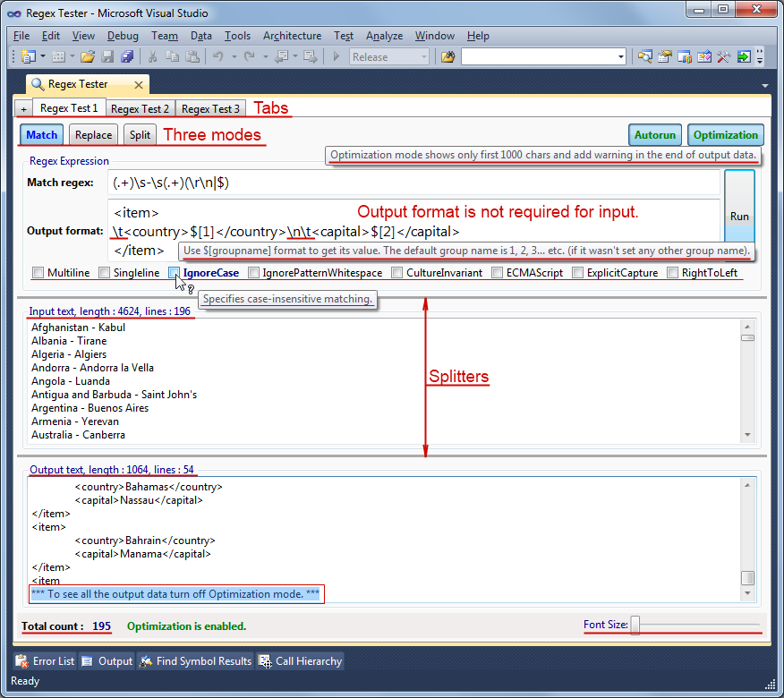Check the IgnorePatternWhitespace option
This screenshot has width=784, height=698.
tap(253, 273)
